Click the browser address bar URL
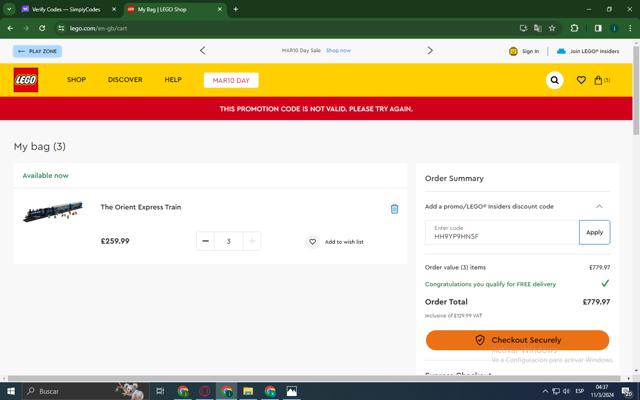This screenshot has width=640, height=400. 98,28
